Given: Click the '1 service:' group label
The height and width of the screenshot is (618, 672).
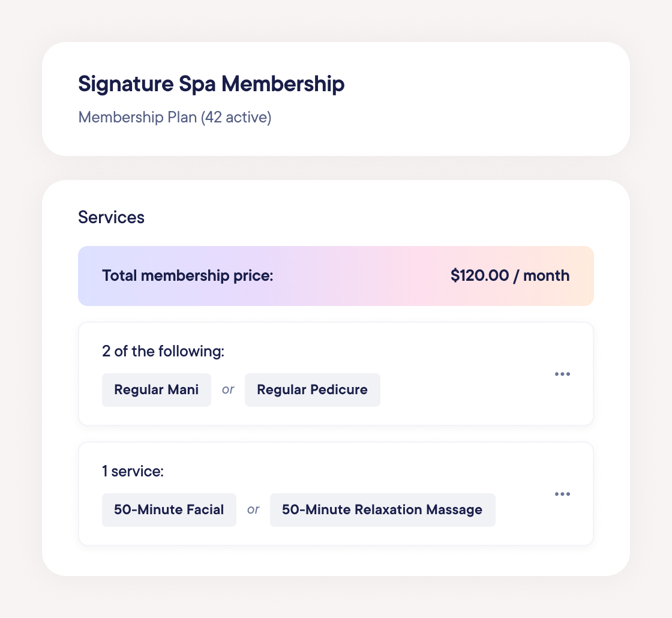Looking at the screenshot, I should pyautogui.click(x=133, y=471).
